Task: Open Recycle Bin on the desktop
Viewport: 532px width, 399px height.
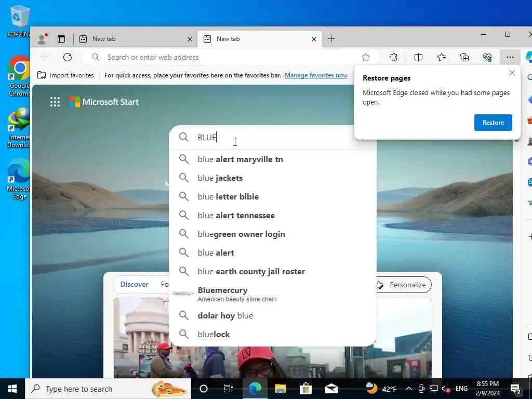Action: (19, 21)
